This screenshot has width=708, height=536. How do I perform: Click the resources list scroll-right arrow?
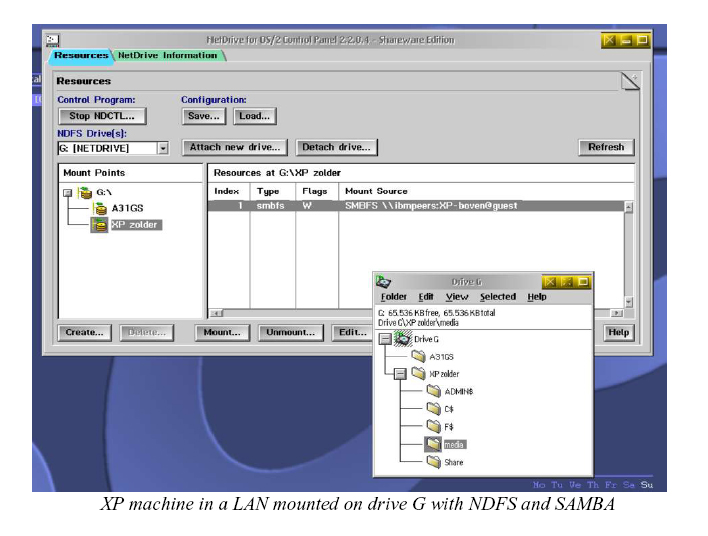click(x=616, y=313)
